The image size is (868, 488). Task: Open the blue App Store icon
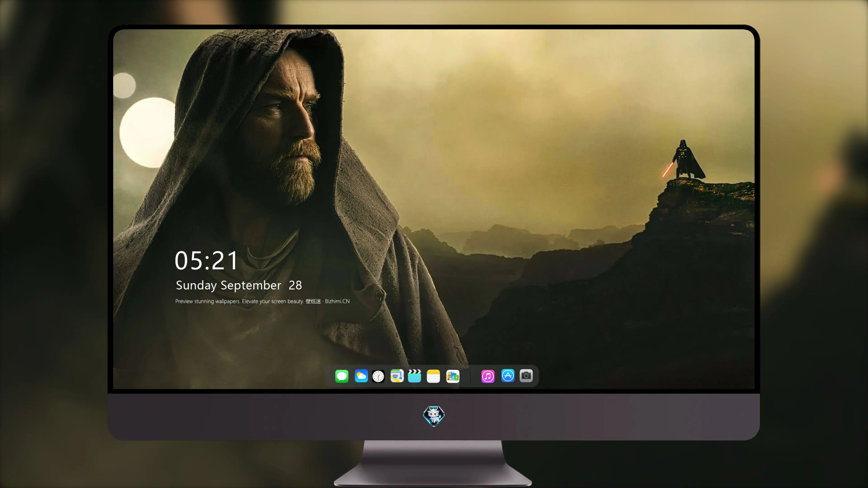coord(508,375)
